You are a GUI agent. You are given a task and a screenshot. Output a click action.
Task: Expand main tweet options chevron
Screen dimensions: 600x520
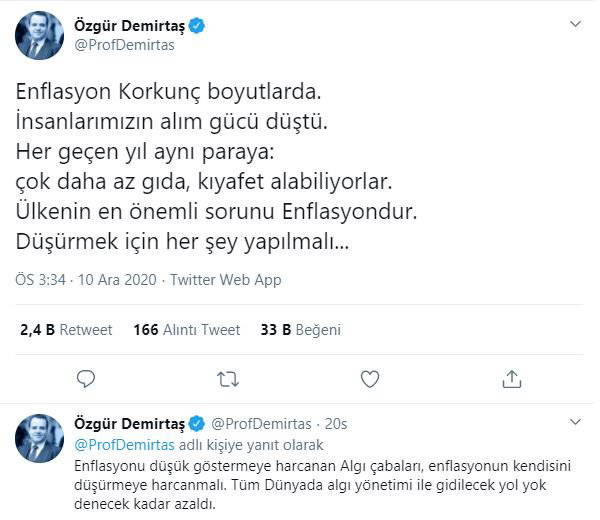coord(575,23)
